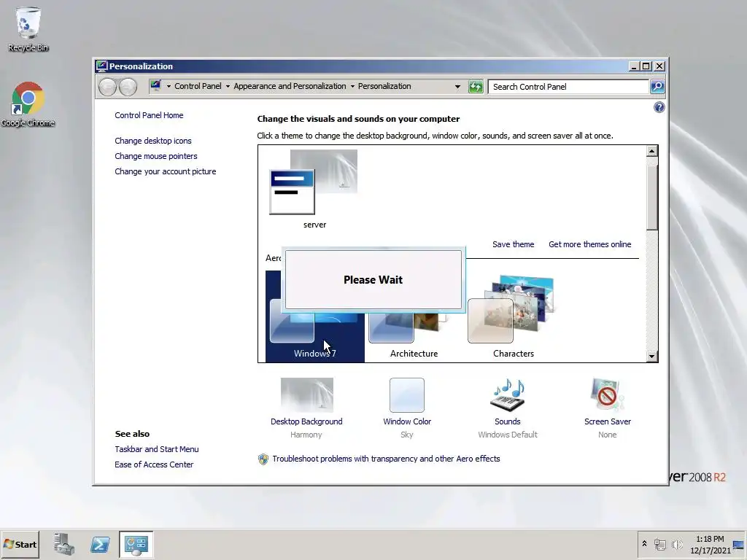Viewport: 747px width, 560px height.
Task: Click the Please Wait message box
Action: pos(373,279)
